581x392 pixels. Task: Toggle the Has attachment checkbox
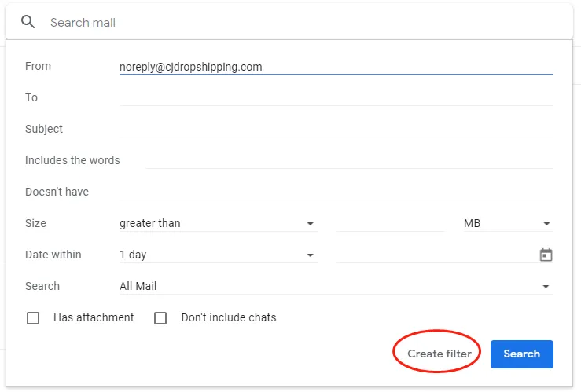(x=33, y=318)
